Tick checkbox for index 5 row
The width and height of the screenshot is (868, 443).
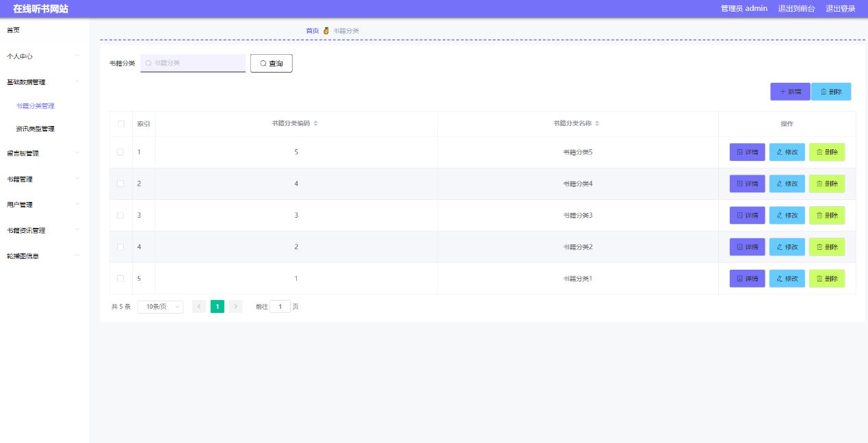pos(120,279)
